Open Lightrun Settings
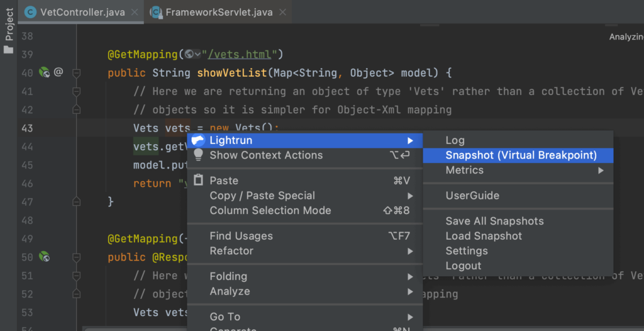Screen dimensions: 644x331 [466, 250]
